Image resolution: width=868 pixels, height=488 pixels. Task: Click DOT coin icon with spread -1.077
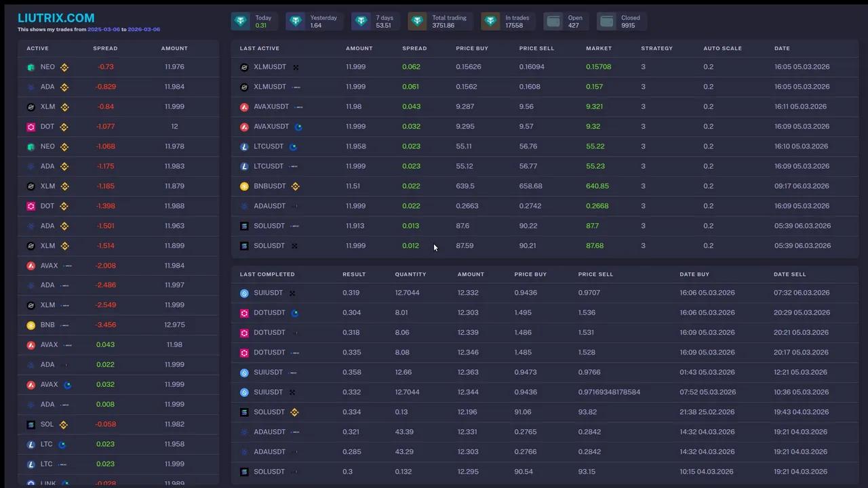click(x=31, y=127)
